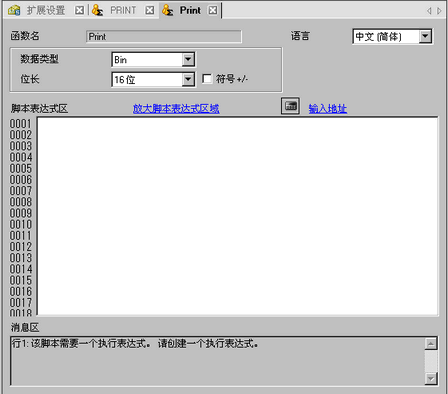Viewport: 448px width, 394px height.
Task: Close the active Print tab
Action: tap(213, 11)
